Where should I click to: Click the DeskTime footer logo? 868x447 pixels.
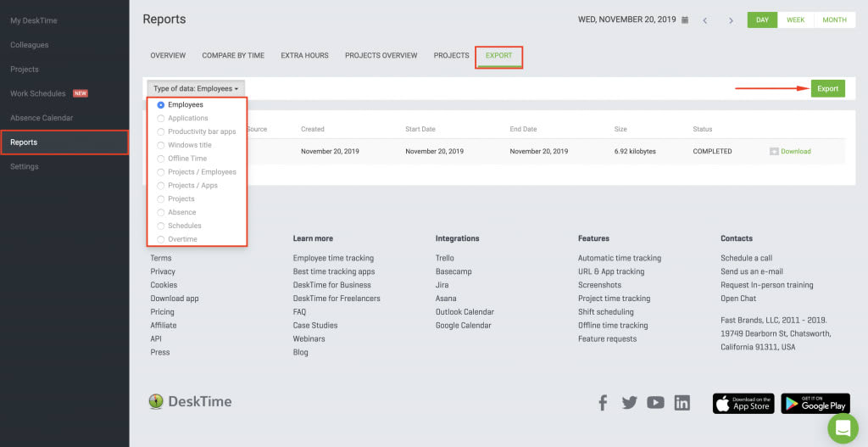pos(190,401)
